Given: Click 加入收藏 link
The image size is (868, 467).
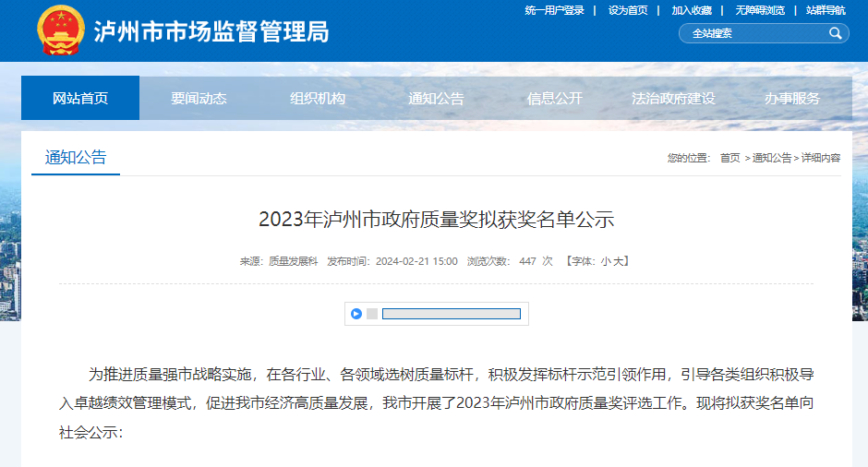Looking at the screenshot, I should pyautogui.click(x=692, y=10).
